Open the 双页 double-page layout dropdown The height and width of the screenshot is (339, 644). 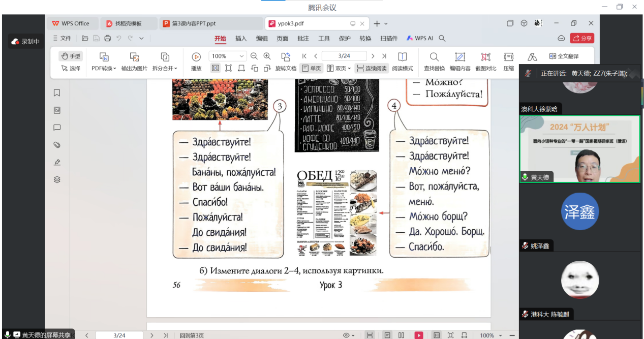[339, 68]
